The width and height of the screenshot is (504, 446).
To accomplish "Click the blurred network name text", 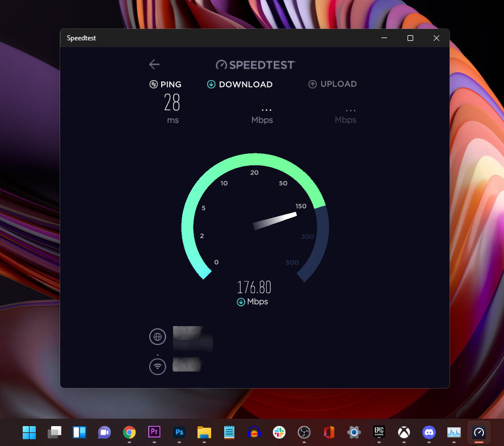I will 187,365.
